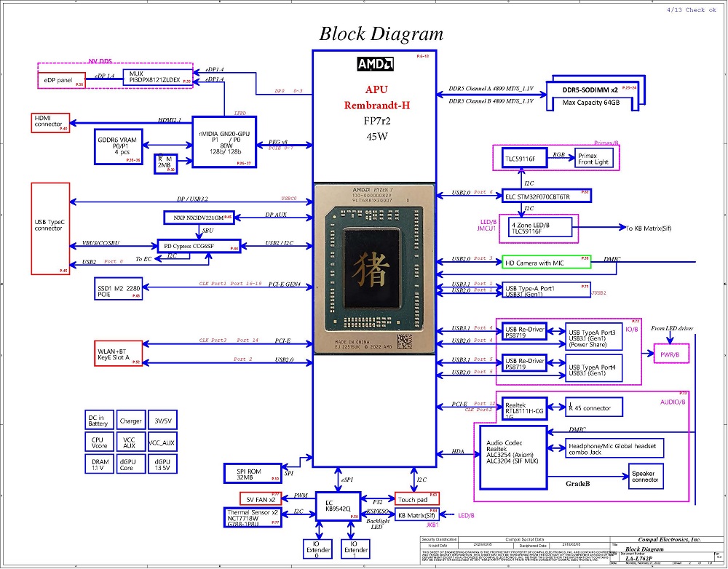Image resolution: width=728 pixels, height=569 pixels.
Task: Click the Ryzen 7 chip photo
Action: coord(375,268)
